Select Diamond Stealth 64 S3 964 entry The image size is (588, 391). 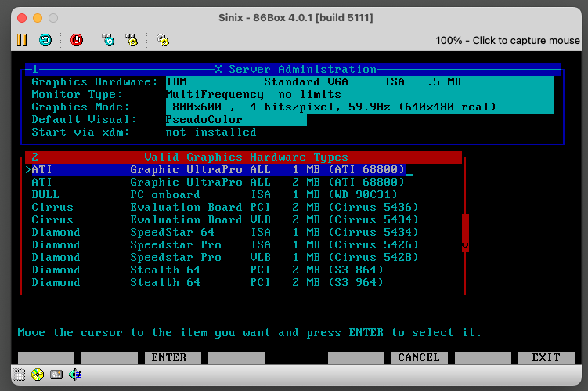click(x=218, y=282)
